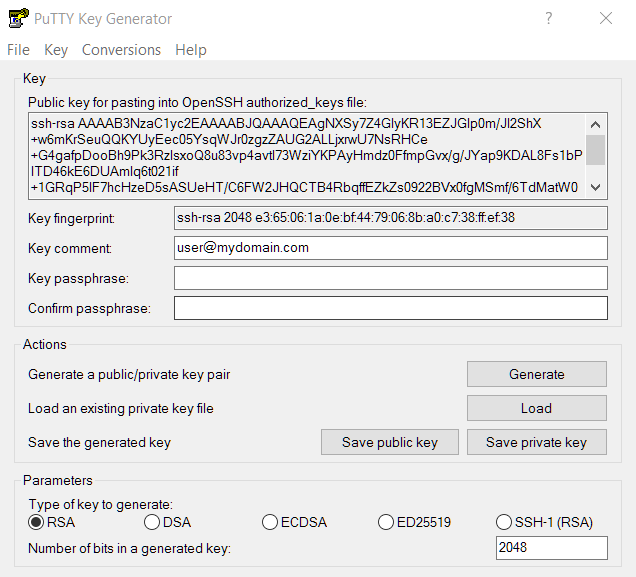Viewport: 636px width, 577px height.
Task: Open the Conversions menu
Action: (x=121, y=50)
